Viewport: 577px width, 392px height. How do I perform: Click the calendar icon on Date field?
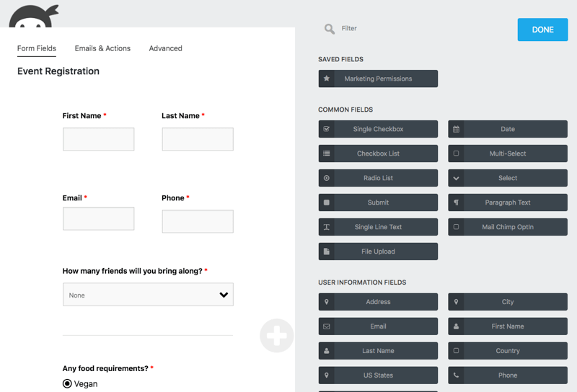456,129
